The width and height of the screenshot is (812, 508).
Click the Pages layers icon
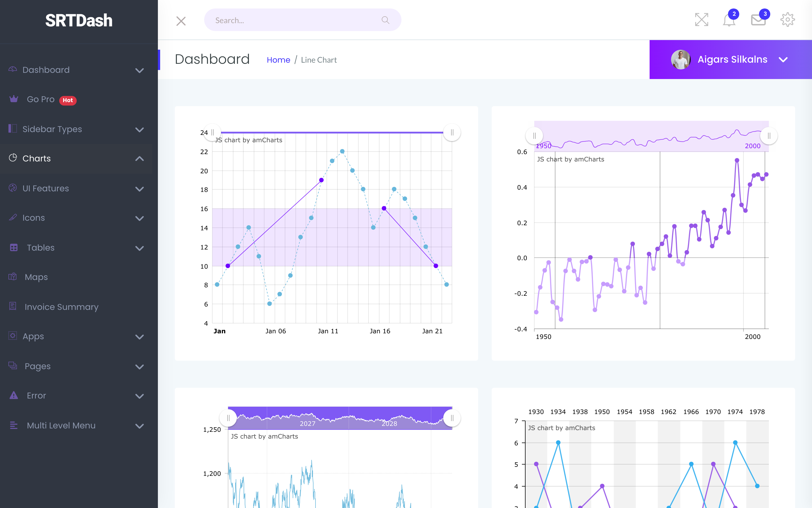pyautogui.click(x=12, y=365)
